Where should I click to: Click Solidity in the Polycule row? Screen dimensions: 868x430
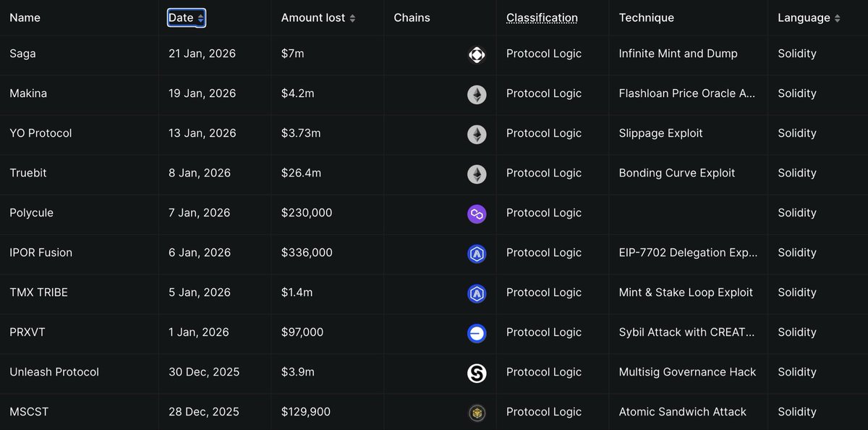click(797, 213)
